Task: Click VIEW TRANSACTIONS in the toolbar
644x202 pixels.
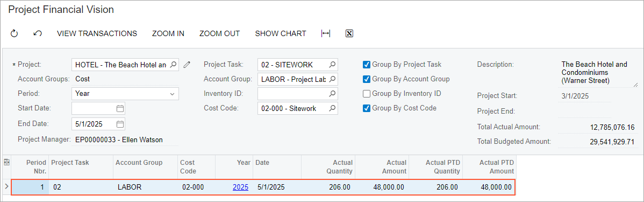Action: click(x=97, y=33)
